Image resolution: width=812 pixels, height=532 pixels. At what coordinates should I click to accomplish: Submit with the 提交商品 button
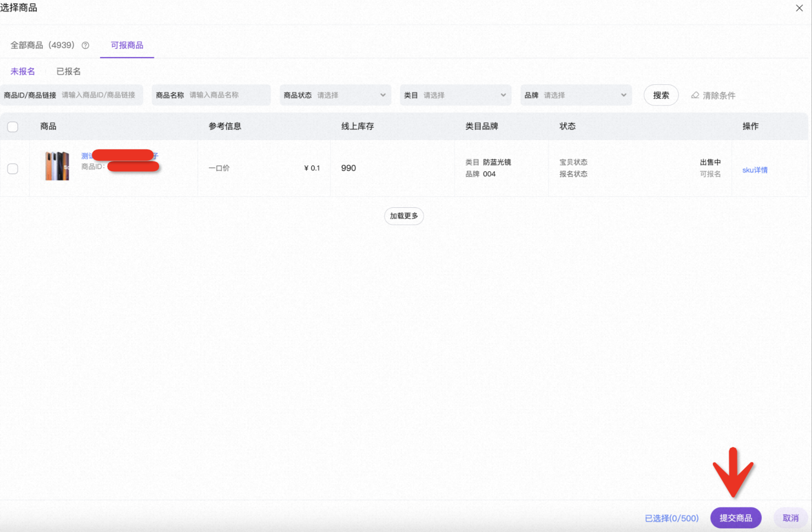coord(736,518)
